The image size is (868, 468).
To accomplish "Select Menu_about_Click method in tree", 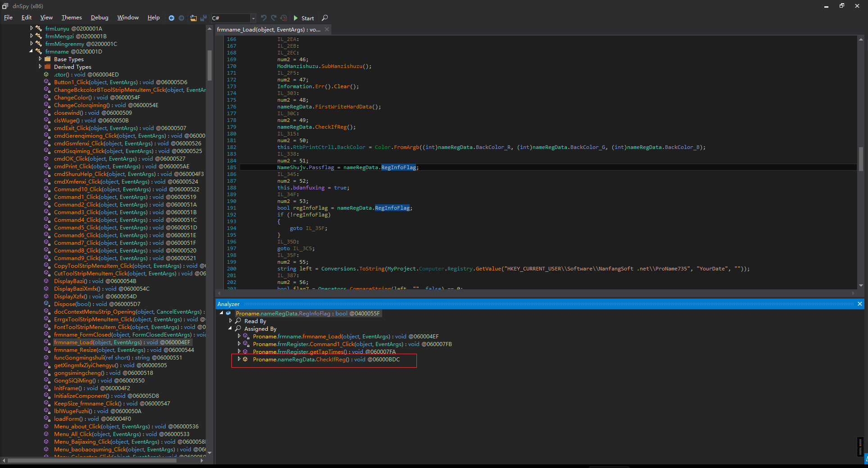I will (x=127, y=426).
